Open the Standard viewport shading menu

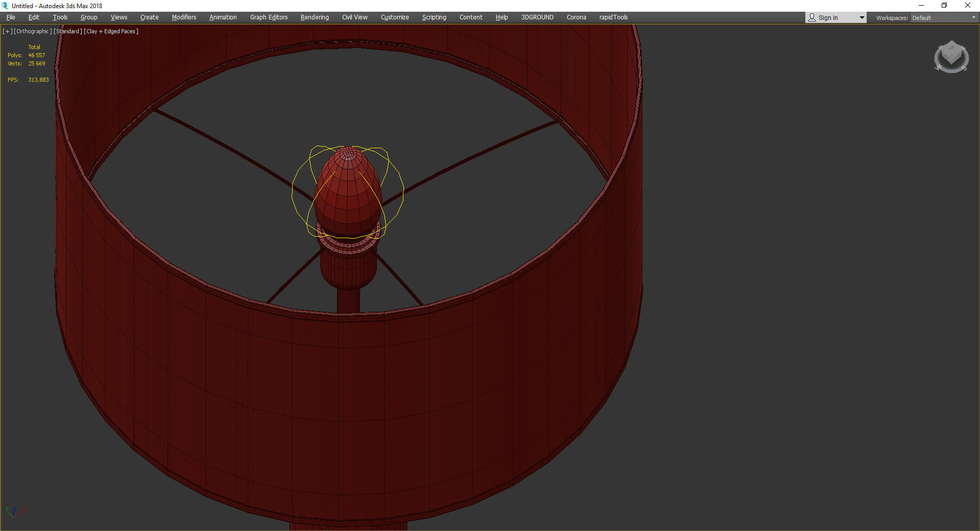point(68,31)
